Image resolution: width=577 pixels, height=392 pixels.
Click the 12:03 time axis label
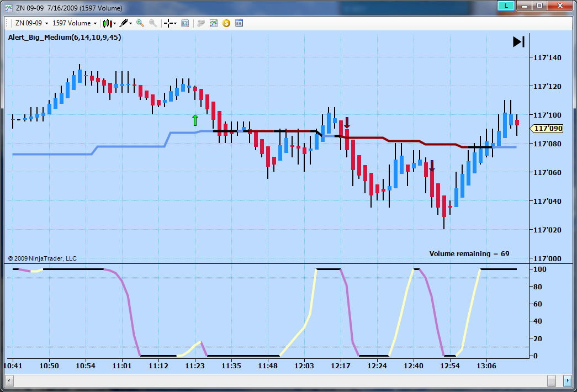pyautogui.click(x=304, y=366)
